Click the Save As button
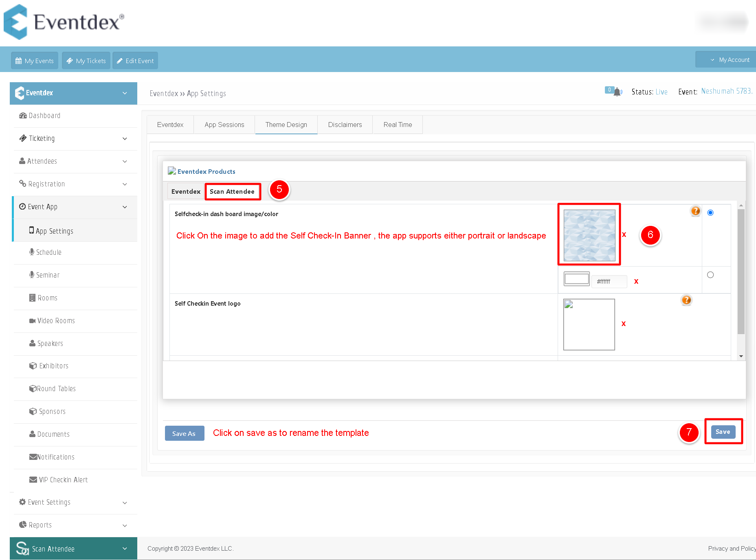756x560 pixels. click(185, 433)
